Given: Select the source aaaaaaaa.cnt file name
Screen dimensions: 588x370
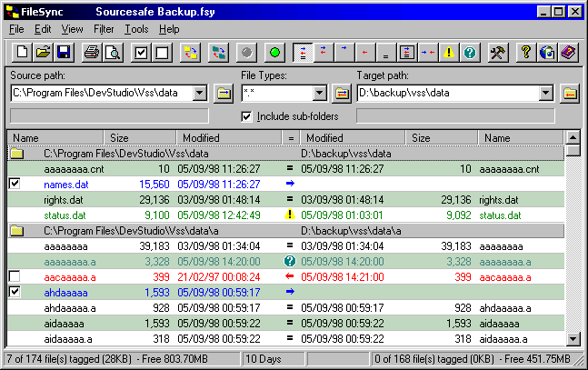Looking at the screenshot, I should [74, 169].
